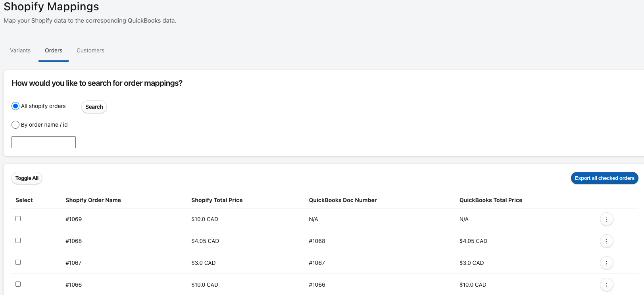Click Shopify order name #1066
This screenshot has width=644, height=295.
(x=74, y=285)
